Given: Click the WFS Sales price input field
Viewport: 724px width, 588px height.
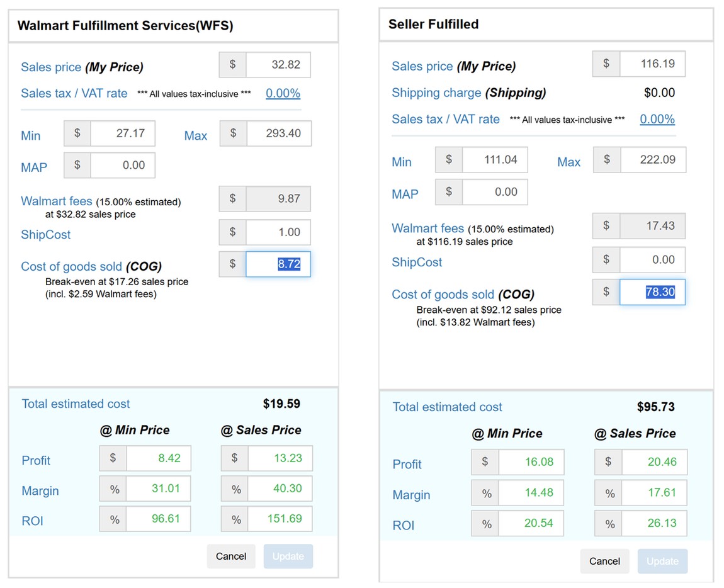Looking at the screenshot, I should (278, 65).
